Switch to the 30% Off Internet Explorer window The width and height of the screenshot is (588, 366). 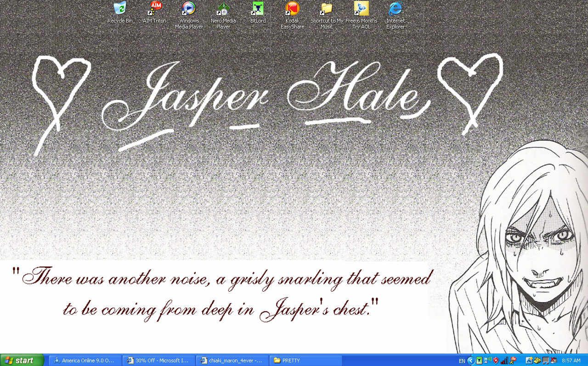point(159,360)
